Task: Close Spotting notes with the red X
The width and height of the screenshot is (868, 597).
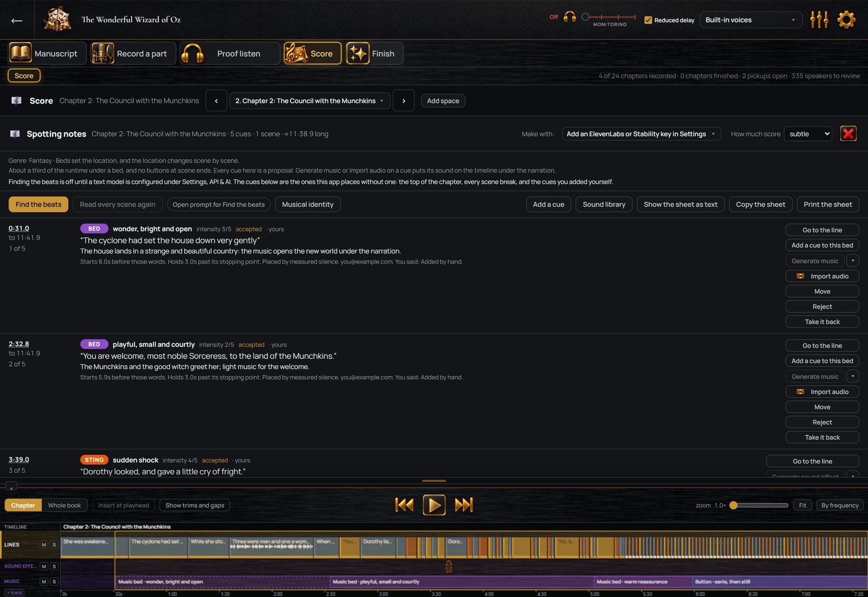Action: (848, 134)
